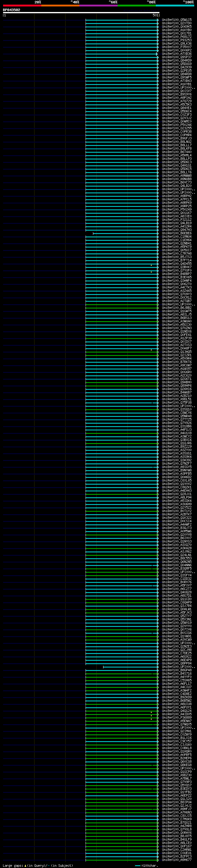Click the orange ~40% identity legend segment

pos(60,6)
